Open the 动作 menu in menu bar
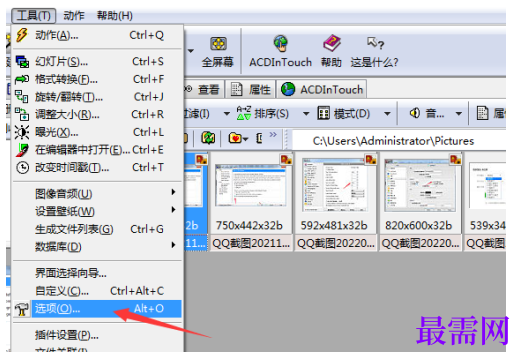Screen dimensions: 528x362 click(74, 15)
